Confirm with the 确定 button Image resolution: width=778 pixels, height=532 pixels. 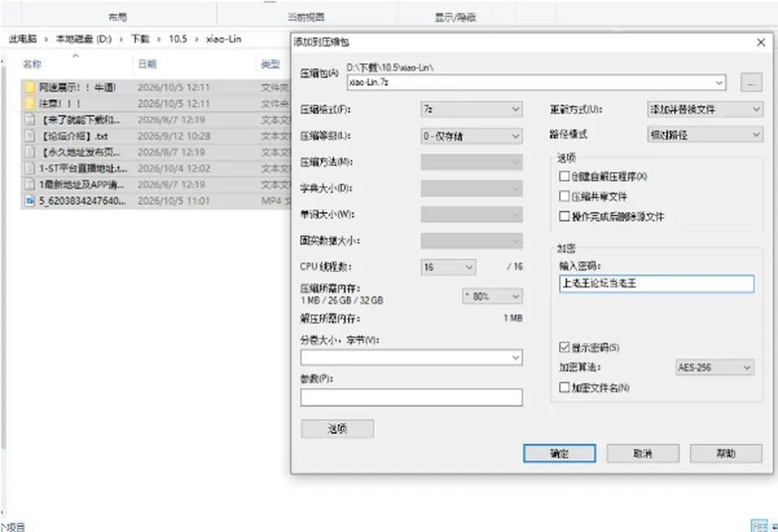[x=559, y=453]
